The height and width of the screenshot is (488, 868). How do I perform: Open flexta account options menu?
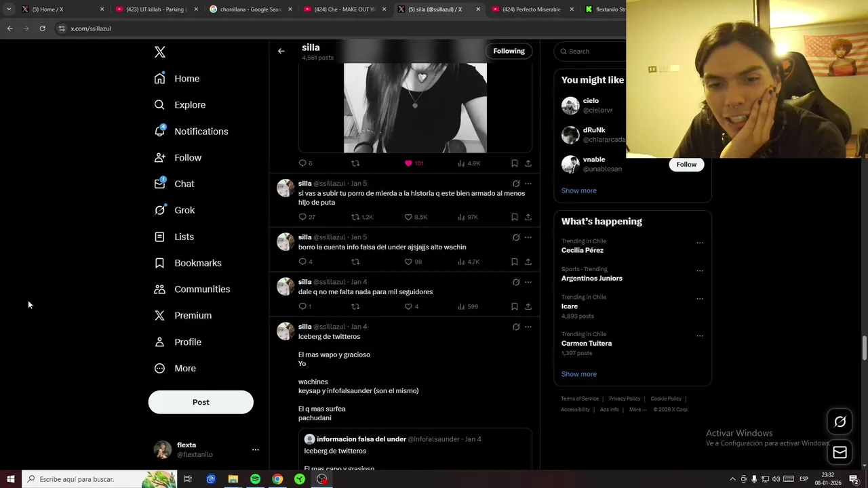click(x=256, y=449)
